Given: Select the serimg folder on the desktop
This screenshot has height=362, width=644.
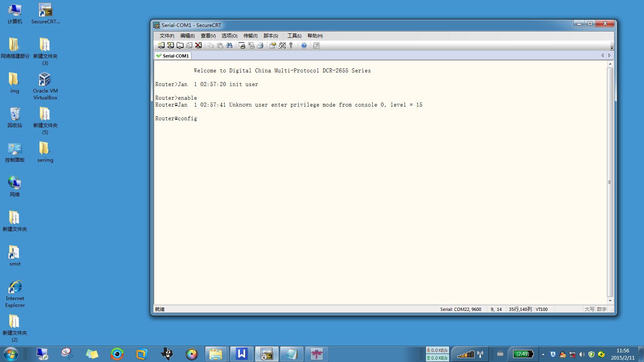Looking at the screenshot, I should click(45, 152).
